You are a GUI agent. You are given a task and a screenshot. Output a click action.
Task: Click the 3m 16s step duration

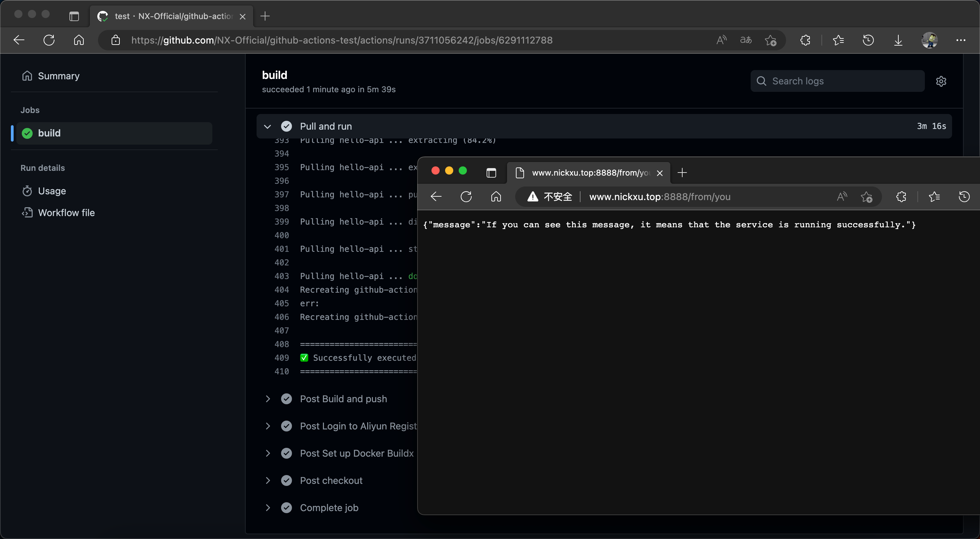click(931, 126)
